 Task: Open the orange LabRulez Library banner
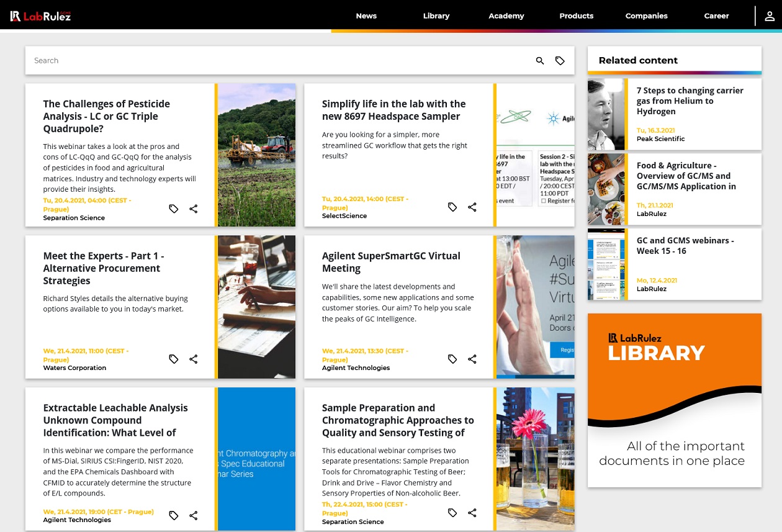[x=675, y=400]
